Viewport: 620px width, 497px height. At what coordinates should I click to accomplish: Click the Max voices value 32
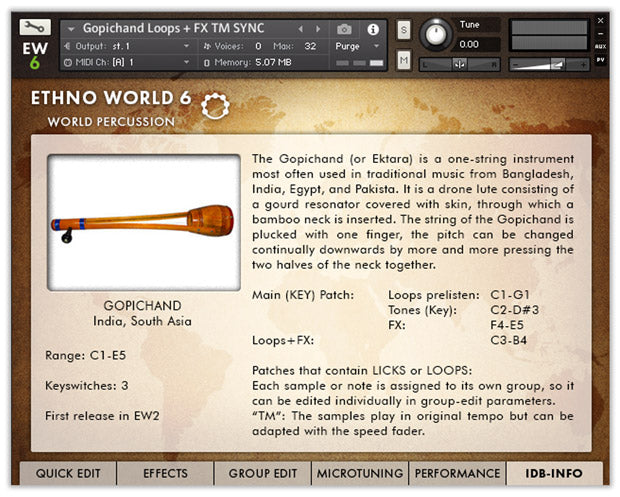click(310, 46)
